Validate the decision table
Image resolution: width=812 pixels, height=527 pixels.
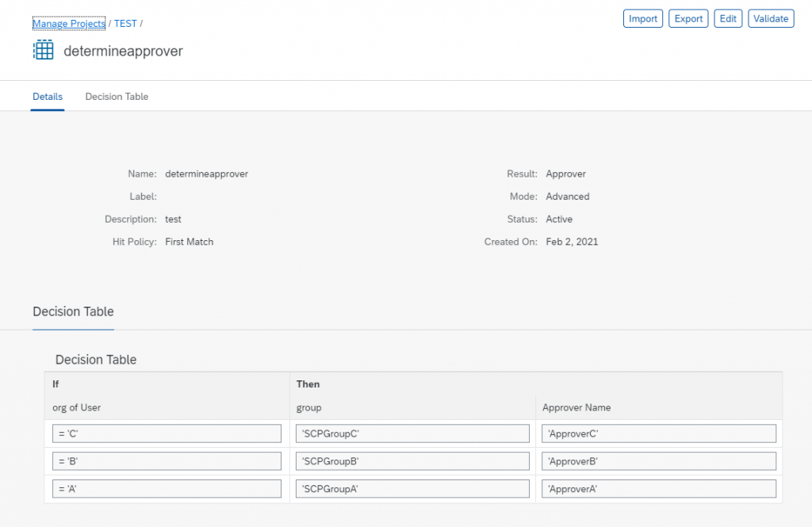point(771,19)
